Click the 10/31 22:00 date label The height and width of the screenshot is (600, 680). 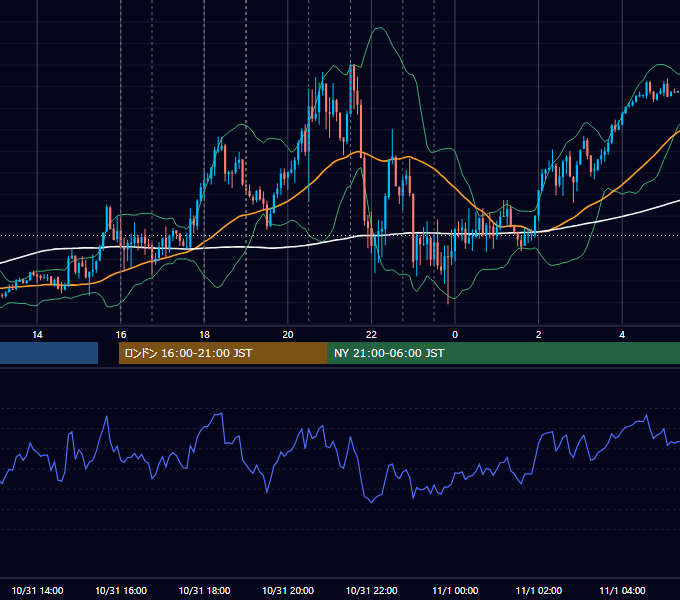(371, 590)
